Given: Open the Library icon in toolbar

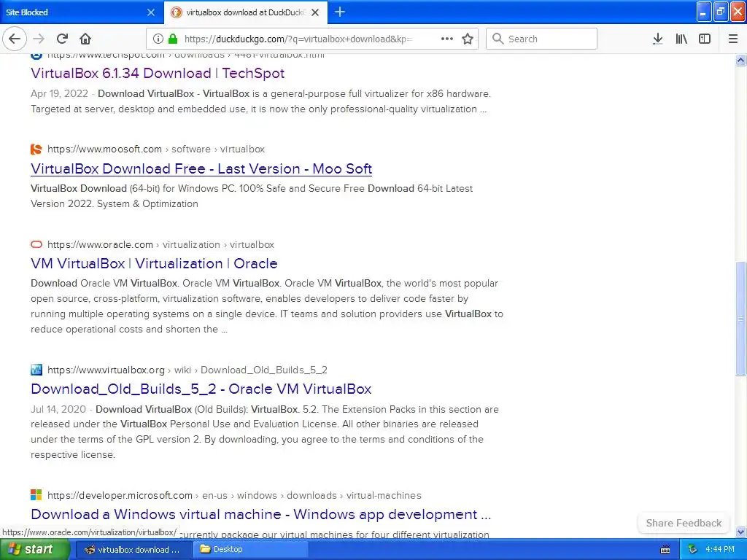Looking at the screenshot, I should pos(681,39).
